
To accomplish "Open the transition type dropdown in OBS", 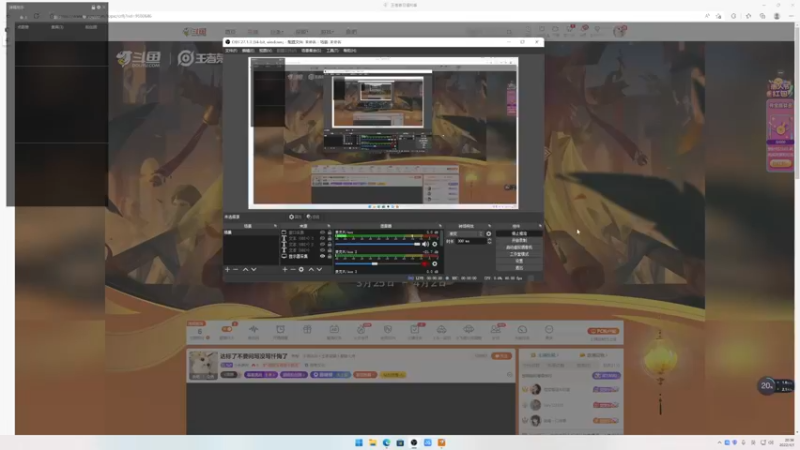I will [465, 234].
